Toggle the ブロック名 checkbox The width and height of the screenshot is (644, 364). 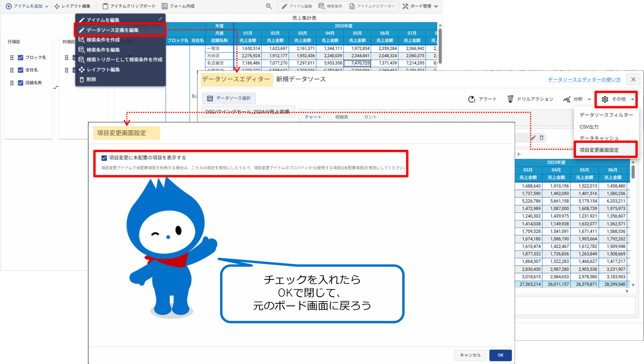point(20,58)
